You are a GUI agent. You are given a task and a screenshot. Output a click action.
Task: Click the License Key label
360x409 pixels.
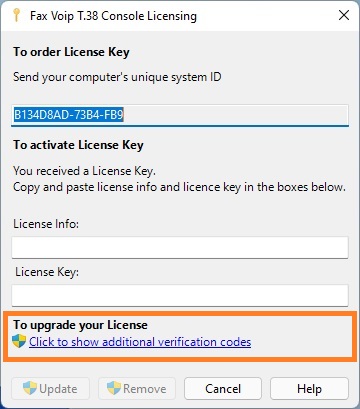(47, 272)
